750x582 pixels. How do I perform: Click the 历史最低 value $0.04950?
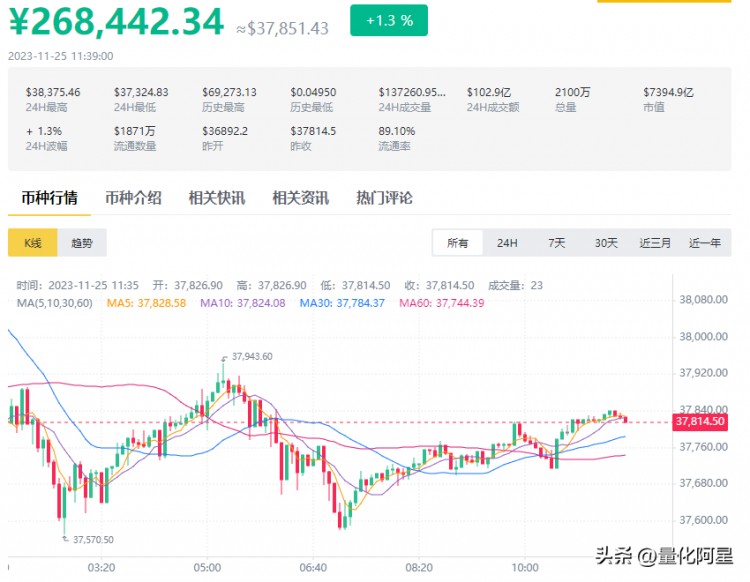[313, 92]
